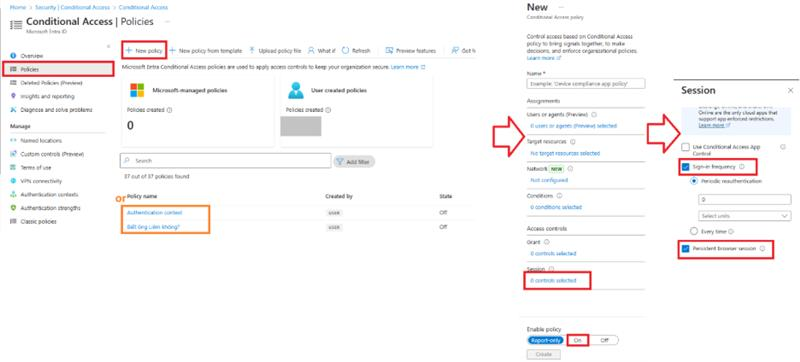Viewport: 800px width, 362px height.
Task: Click 0 controls selected under Session
Action: 553,280
